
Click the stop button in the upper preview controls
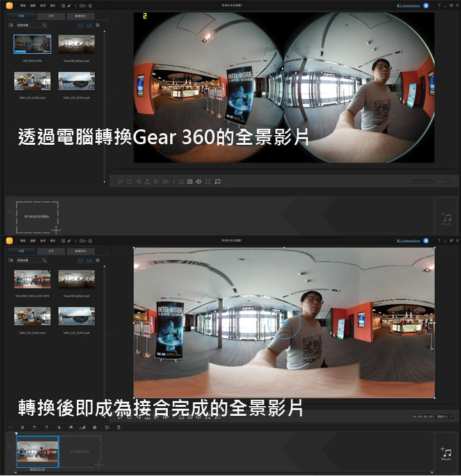(x=129, y=182)
